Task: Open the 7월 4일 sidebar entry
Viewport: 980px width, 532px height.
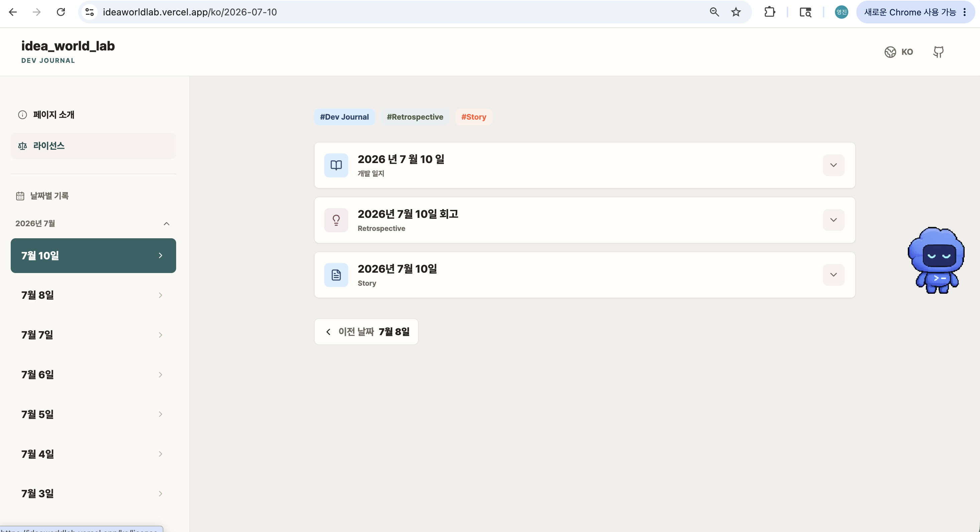Action: tap(93, 454)
